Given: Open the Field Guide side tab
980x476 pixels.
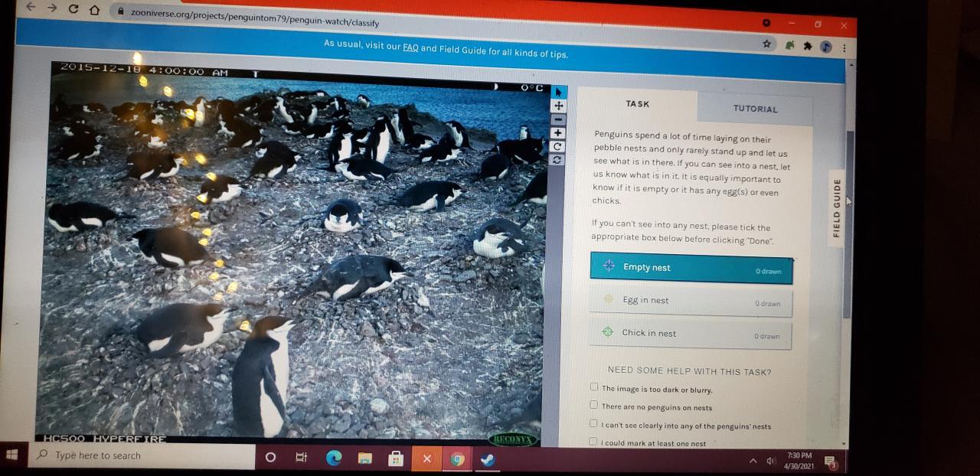Looking at the screenshot, I should click(837, 207).
